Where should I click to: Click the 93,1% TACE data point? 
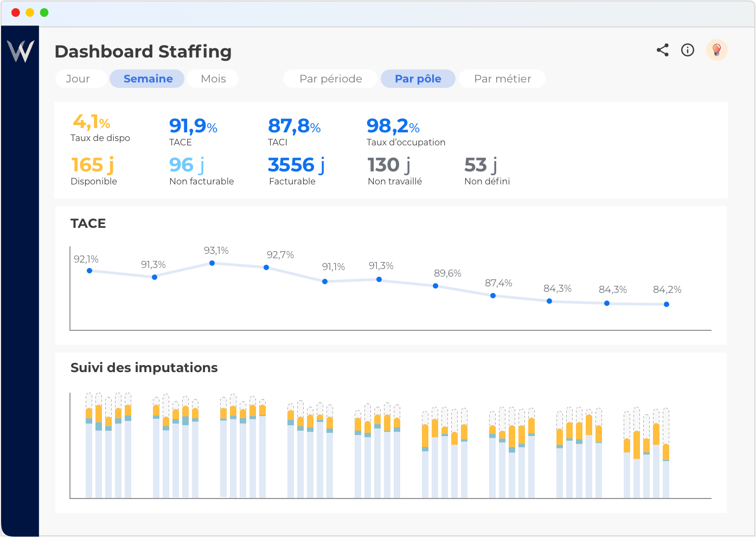coord(212,263)
